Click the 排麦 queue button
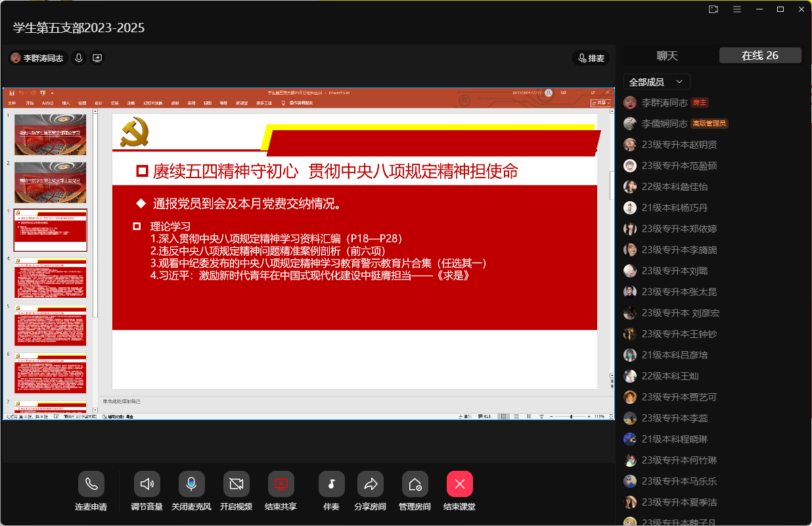 pos(590,59)
